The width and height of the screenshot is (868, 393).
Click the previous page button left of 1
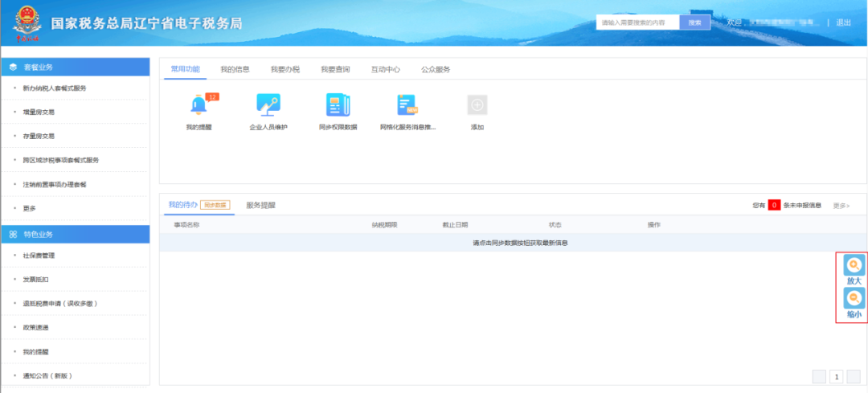(819, 376)
